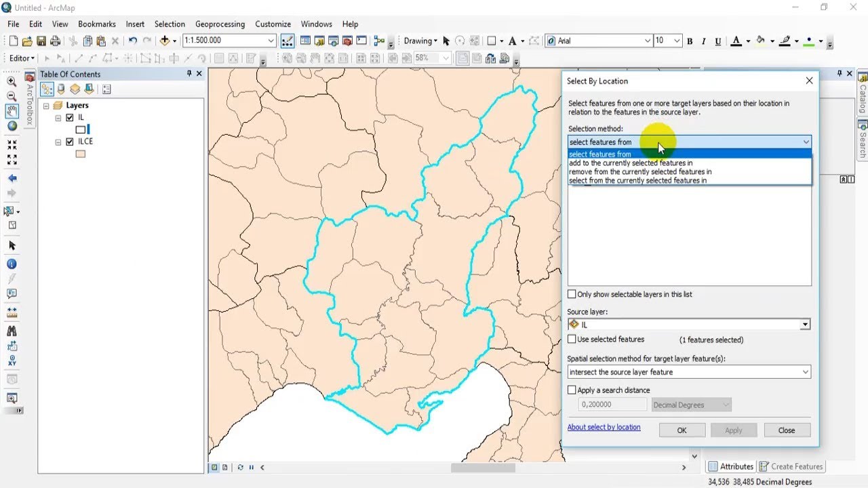This screenshot has width=868, height=488.
Task: Open the Editor Toolbar icon
Action: [287, 41]
